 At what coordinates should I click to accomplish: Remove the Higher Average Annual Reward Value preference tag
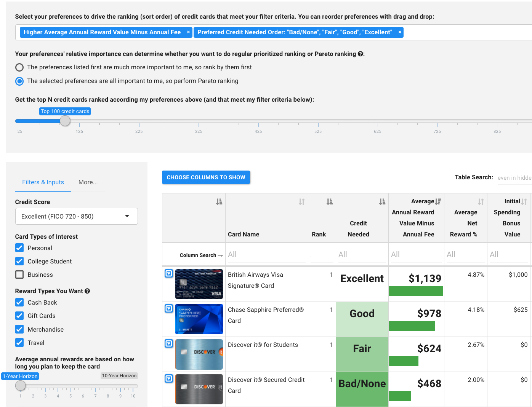click(188, 32)
